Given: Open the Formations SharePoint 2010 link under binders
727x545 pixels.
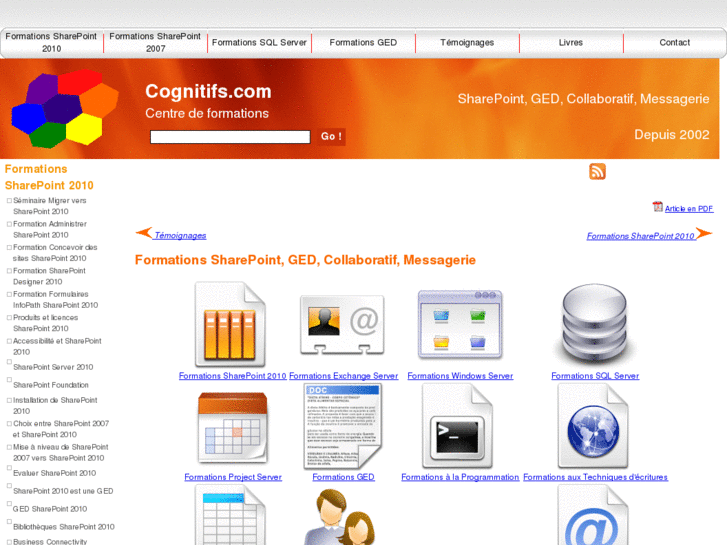Looking at the screenshot, I should tap(233, 376).
